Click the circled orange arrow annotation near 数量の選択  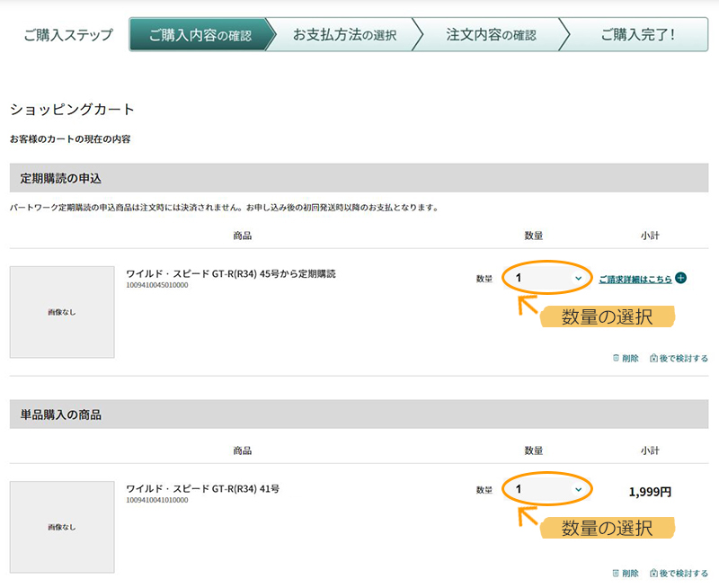tap(528, 306)
